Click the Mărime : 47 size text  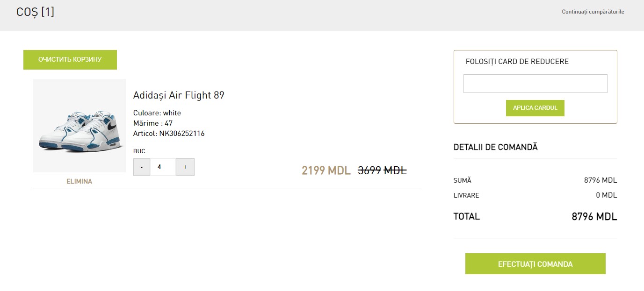153,123
